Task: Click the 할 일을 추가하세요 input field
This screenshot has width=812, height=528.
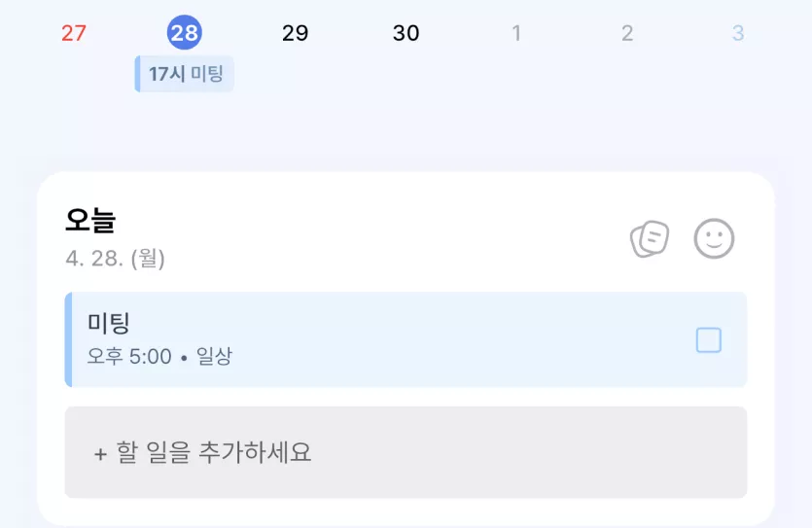Action: (406, 452)
